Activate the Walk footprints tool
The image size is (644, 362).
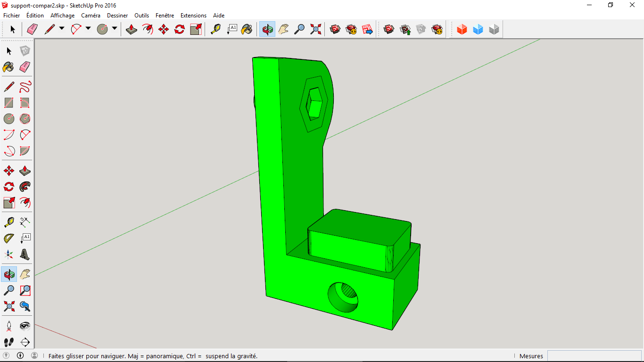9,342
